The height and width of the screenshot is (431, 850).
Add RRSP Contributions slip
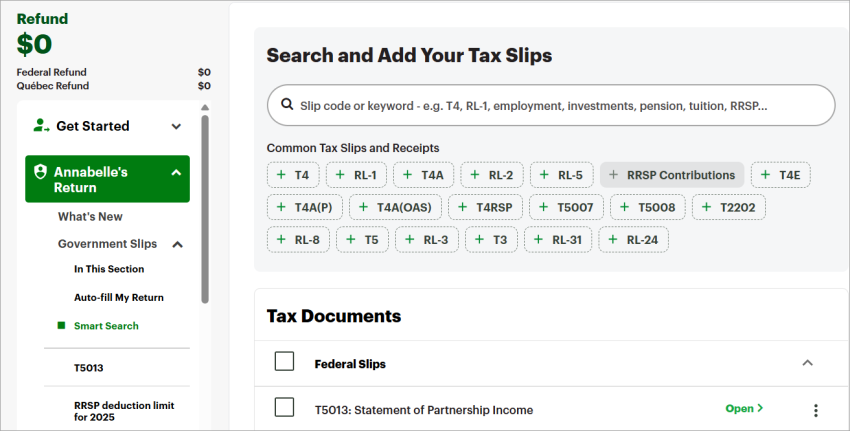[x=672, y=175]
